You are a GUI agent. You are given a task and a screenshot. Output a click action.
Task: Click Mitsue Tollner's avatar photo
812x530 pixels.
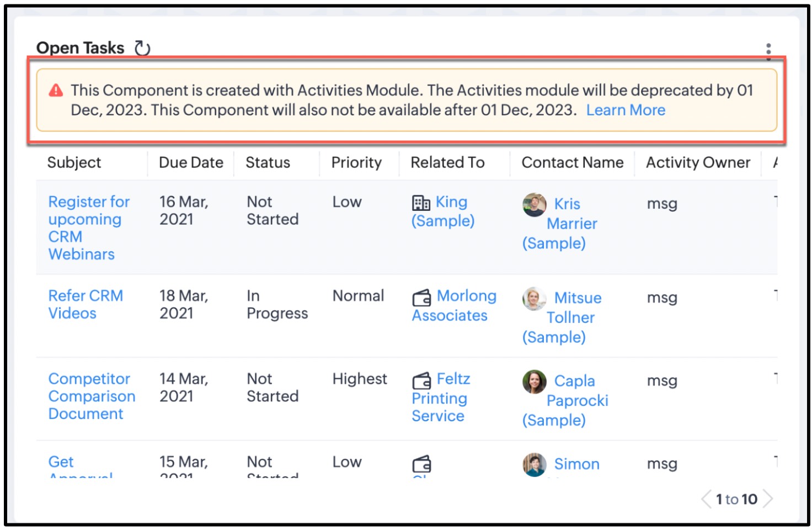pos(534,299)
